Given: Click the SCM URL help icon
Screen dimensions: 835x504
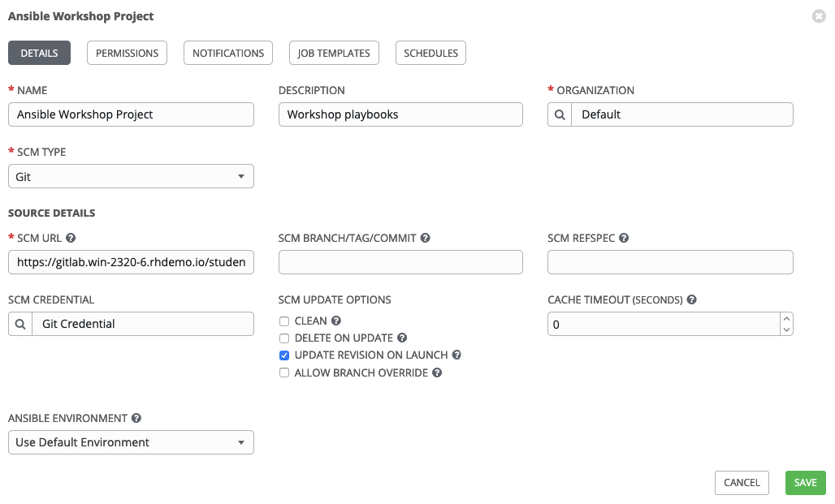Looking at the screenshot, I should tap(71, 239).
